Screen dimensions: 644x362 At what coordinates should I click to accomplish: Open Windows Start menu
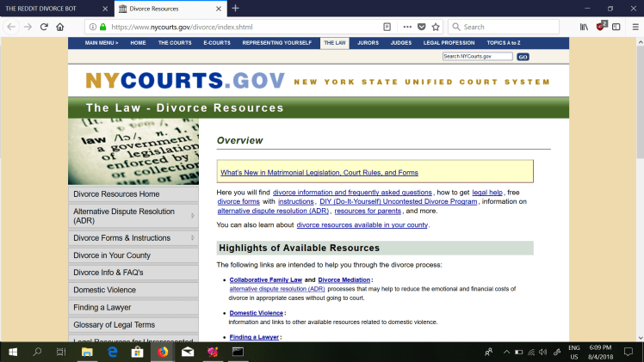(13, 352)
